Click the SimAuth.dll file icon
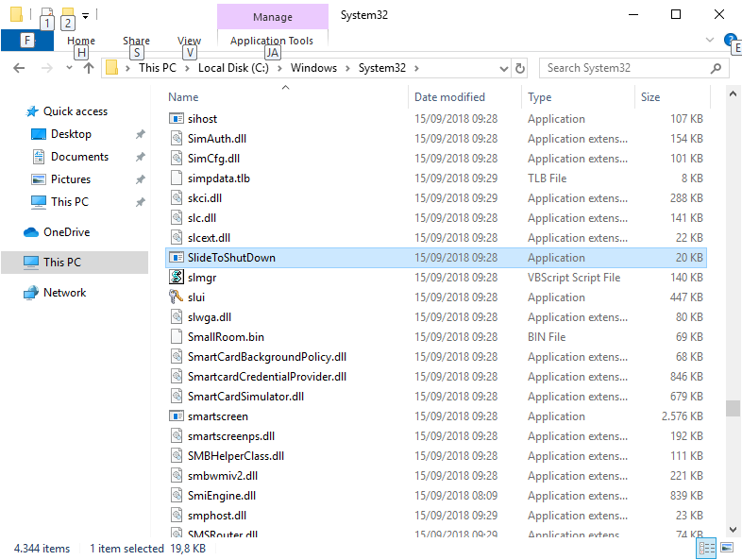The height and width of the screenshot is (560, 742). point(176,138)
